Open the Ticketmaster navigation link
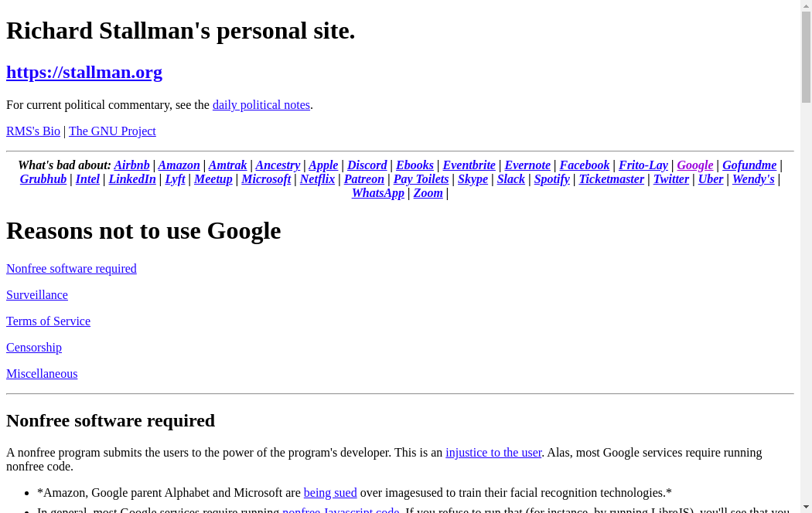812x513 pixels. click(611, 179)
